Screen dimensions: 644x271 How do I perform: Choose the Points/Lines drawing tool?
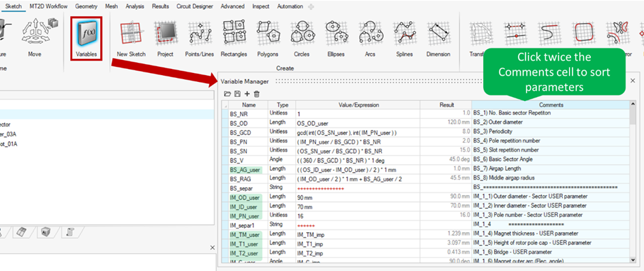(200, 39)
